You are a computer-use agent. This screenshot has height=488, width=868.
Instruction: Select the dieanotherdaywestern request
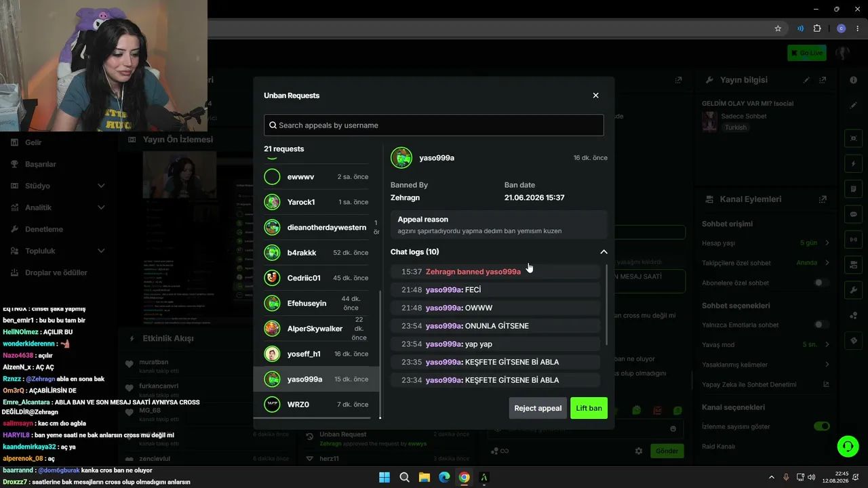[317, 227]
